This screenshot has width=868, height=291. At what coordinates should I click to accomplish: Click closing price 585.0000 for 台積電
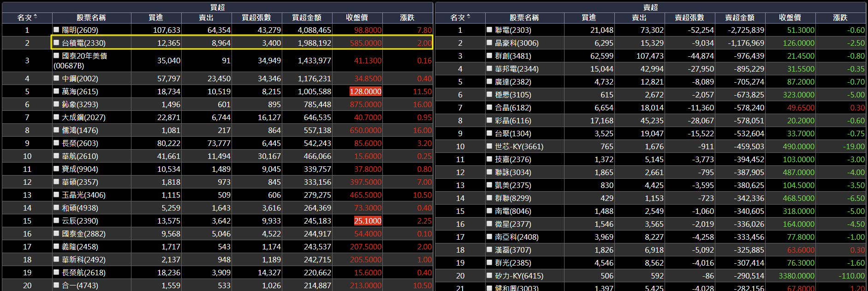coord(366,43)
